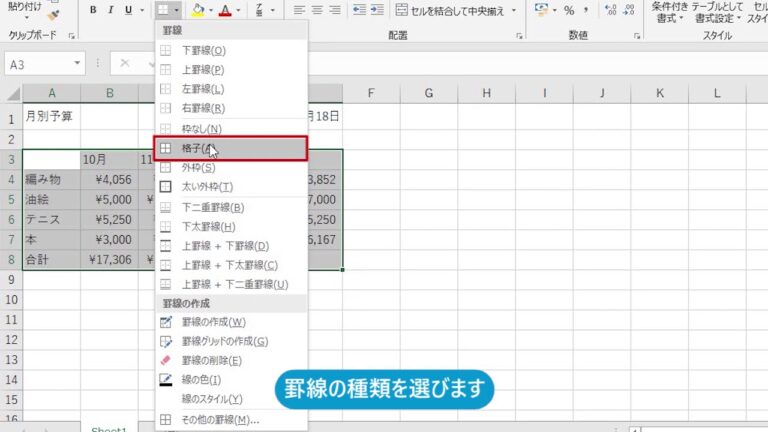Click the select-all corner triangle
The height and width of the screenshot is (432, 768).
pyautogui.click(x=13, y=93)
